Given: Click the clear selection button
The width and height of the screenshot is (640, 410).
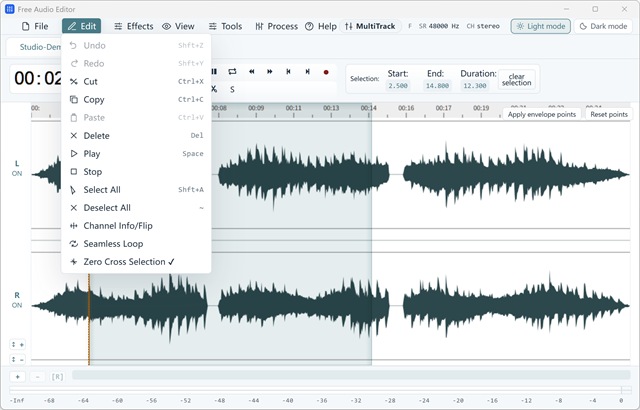Looking at the screenshot, I should coord(516,79).
